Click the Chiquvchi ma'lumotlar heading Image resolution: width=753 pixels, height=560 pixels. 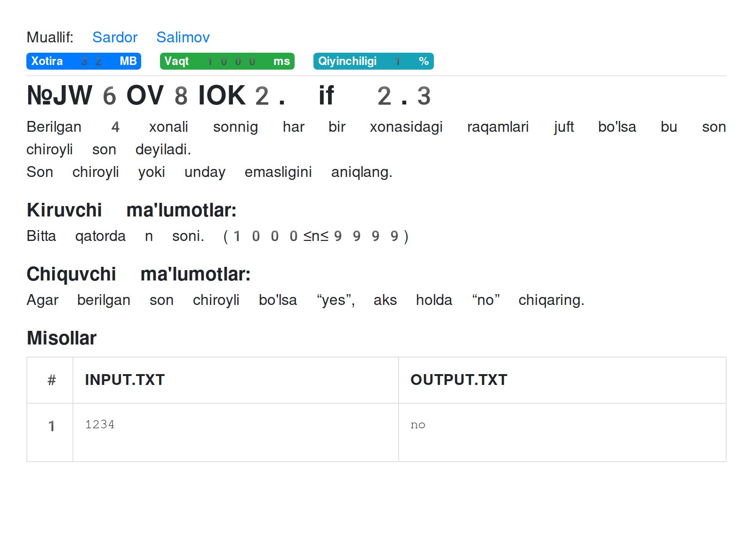(x=138, y=274)
